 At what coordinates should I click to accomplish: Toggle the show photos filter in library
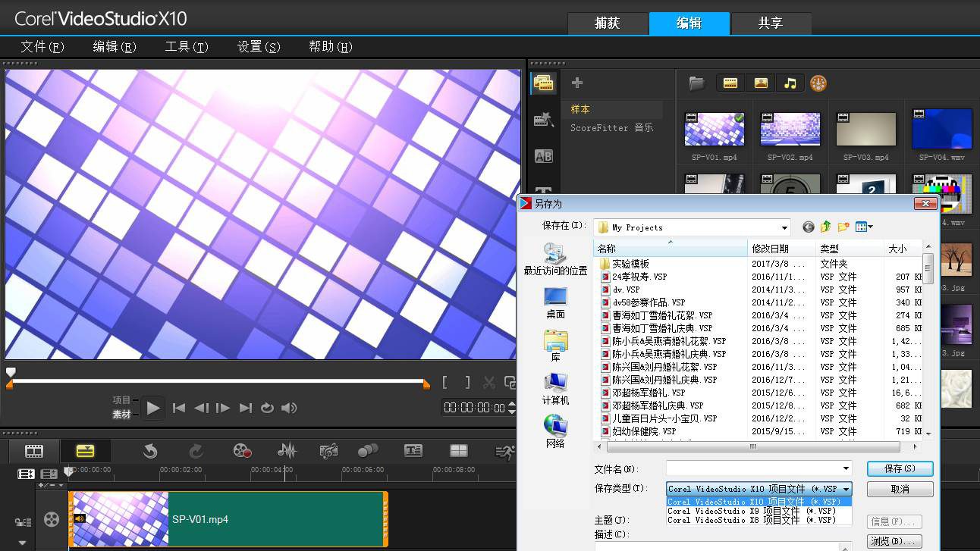tap(761, 83)
